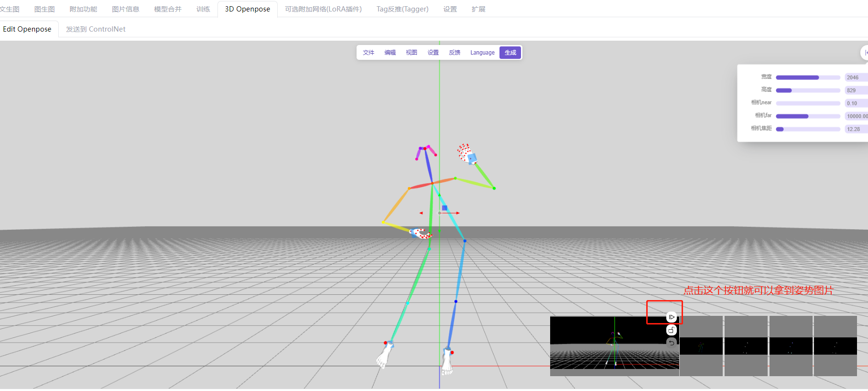Image resolution: width=868 pixels, height=391 pixels.
Task: Click the 相机far value field showing 10000.00
Action: (856, 116)
